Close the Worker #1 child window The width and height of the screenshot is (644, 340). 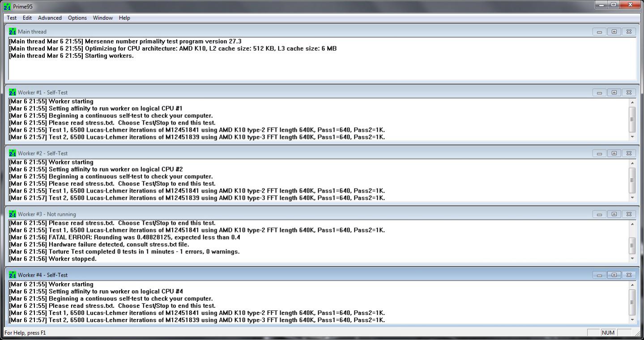click(629, 93)
